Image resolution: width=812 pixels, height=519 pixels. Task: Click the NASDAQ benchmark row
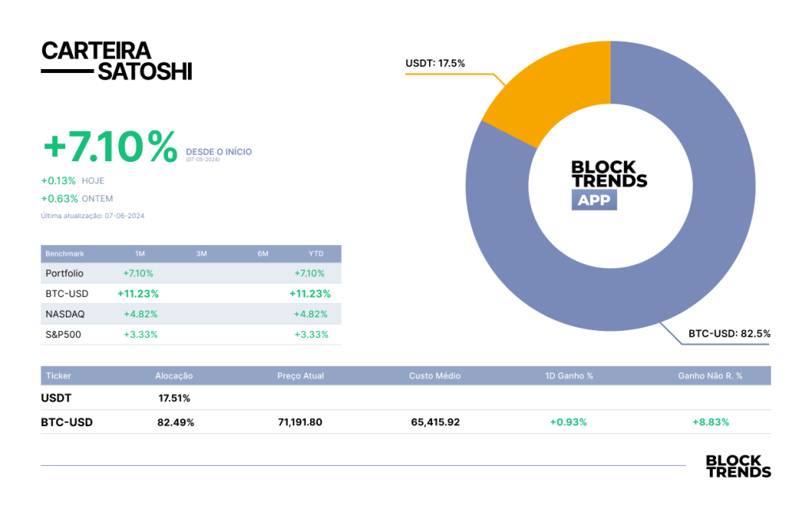click(191, 314)
